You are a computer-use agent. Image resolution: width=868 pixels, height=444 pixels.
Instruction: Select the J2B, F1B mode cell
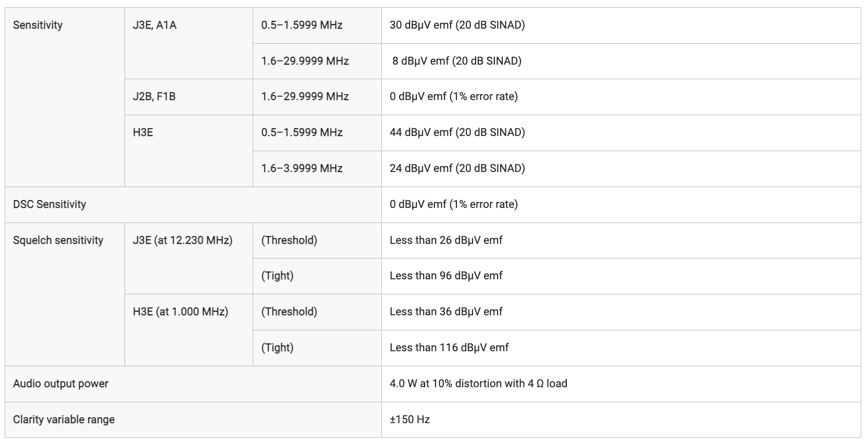coord(189,97)
